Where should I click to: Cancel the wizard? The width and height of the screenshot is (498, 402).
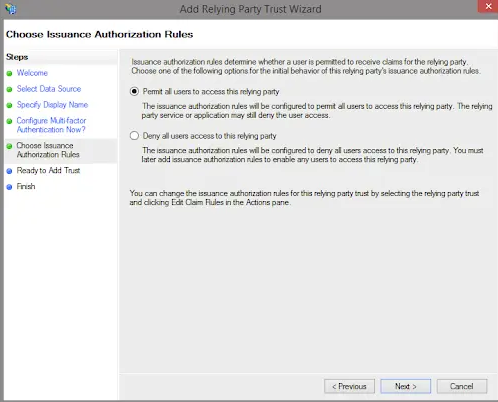coord(462,386)
